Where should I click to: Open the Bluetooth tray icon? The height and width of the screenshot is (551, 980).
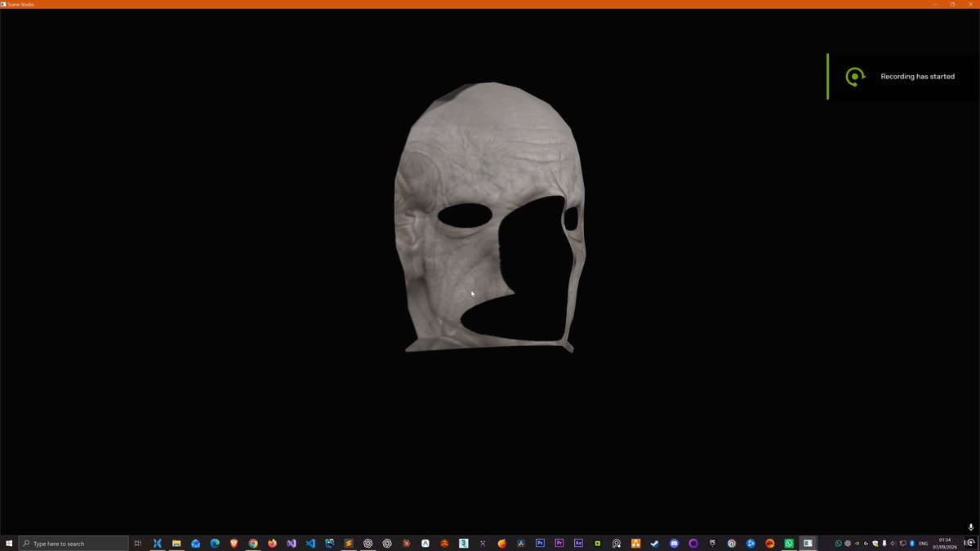(x=912, y=544)
